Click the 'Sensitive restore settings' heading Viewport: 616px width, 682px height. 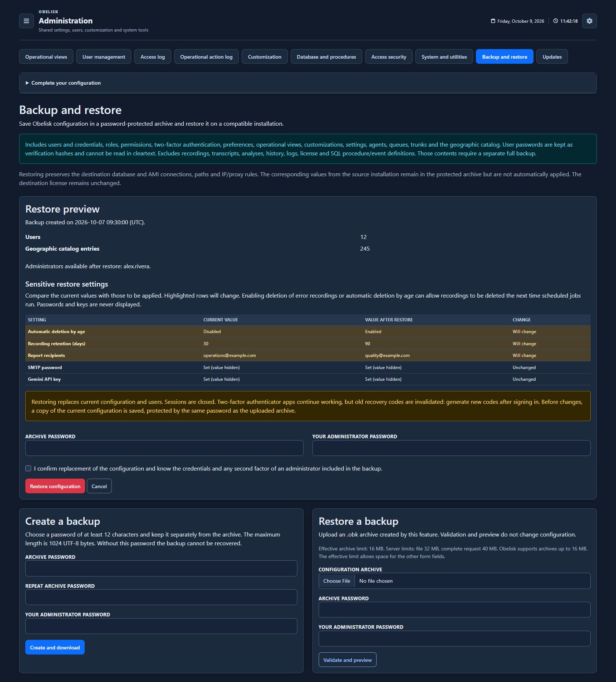(x=67, y=284)
